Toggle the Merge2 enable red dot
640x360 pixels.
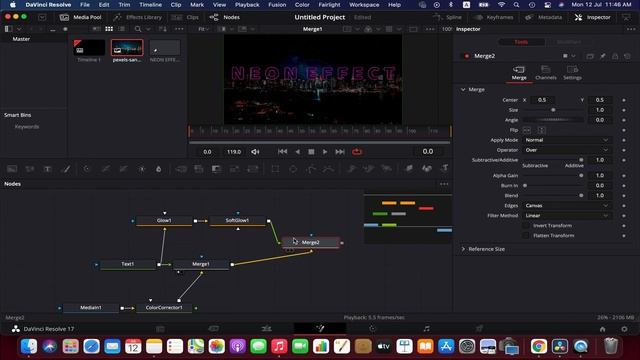467,56
